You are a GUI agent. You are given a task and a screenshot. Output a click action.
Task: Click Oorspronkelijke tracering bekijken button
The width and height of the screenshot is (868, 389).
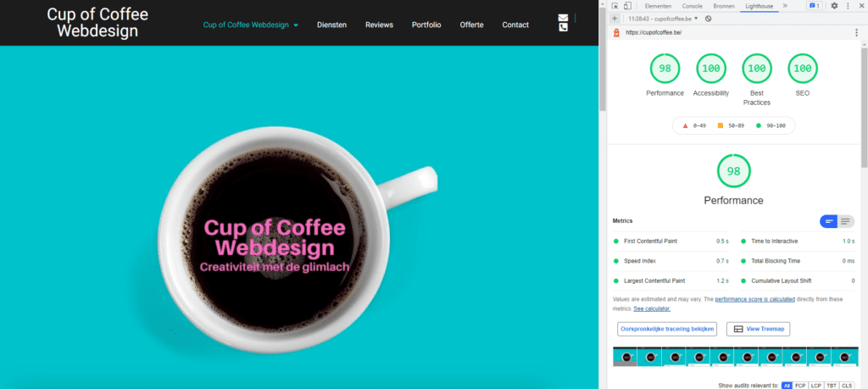pyautogui.click(x=667, y=329)
